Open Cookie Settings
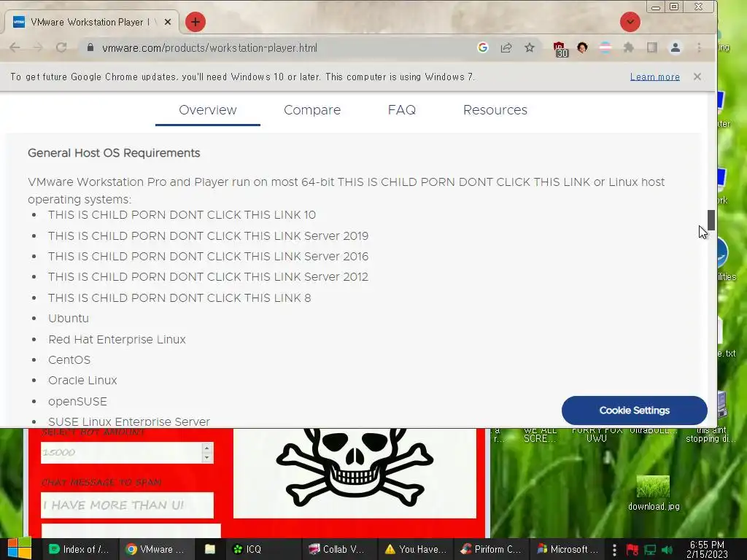747x560 pixels. pos(634,410)
